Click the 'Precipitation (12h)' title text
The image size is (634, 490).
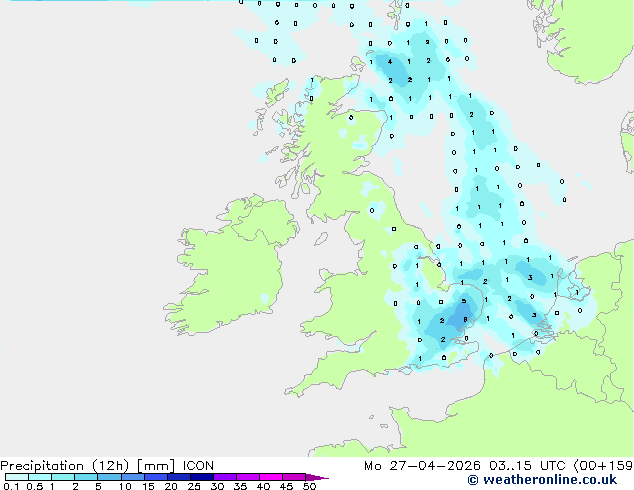tap(65, 466)
